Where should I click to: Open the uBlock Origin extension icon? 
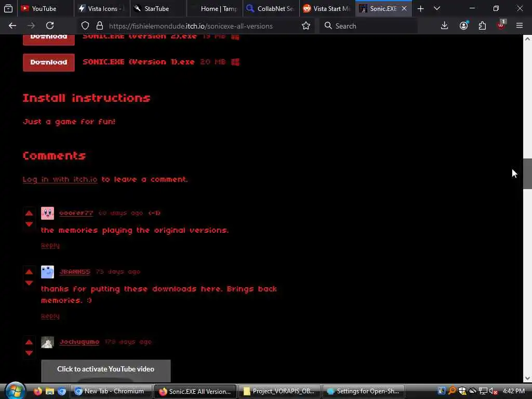tap(501, 25)
